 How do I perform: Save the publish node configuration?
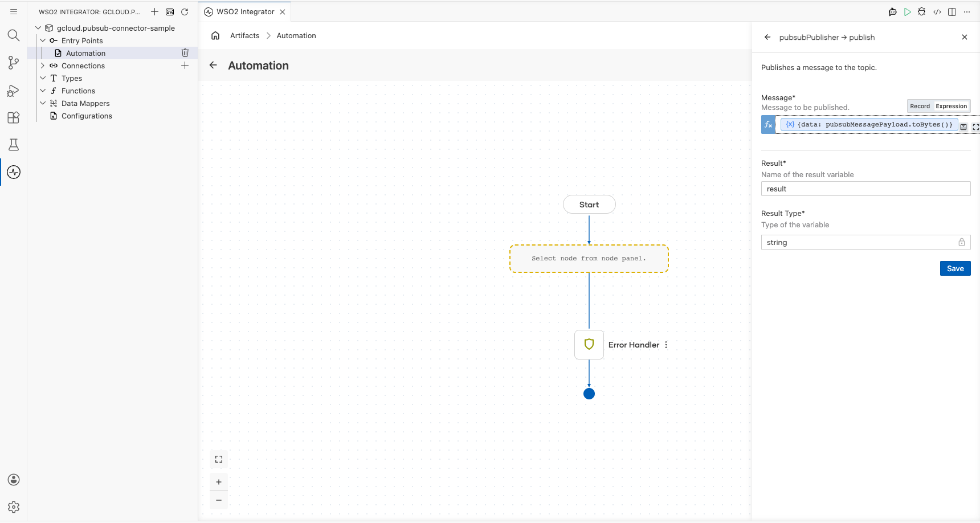955,268
